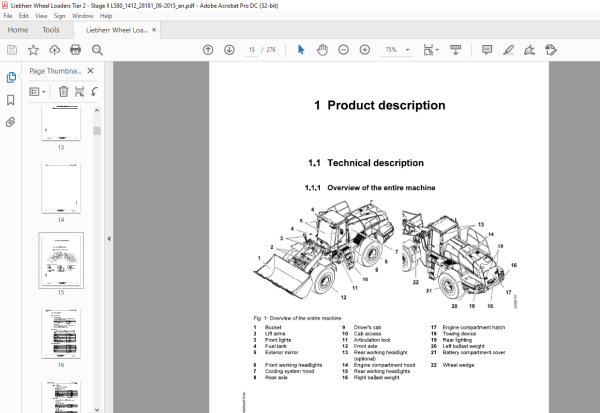Open the Sign menu
600x413 pixels.
(x=59, y=16)
